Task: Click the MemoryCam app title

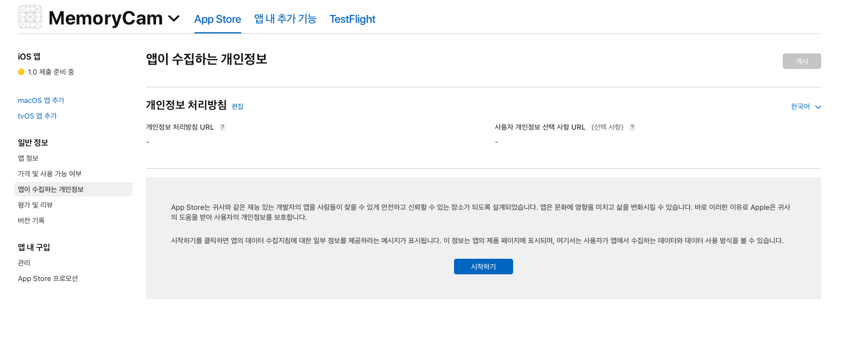Action: 105,18
